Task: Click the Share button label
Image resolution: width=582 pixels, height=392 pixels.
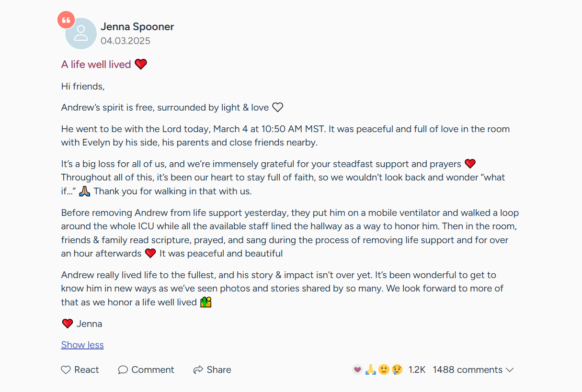Action: pyautogui.click(x=219, y=370)
